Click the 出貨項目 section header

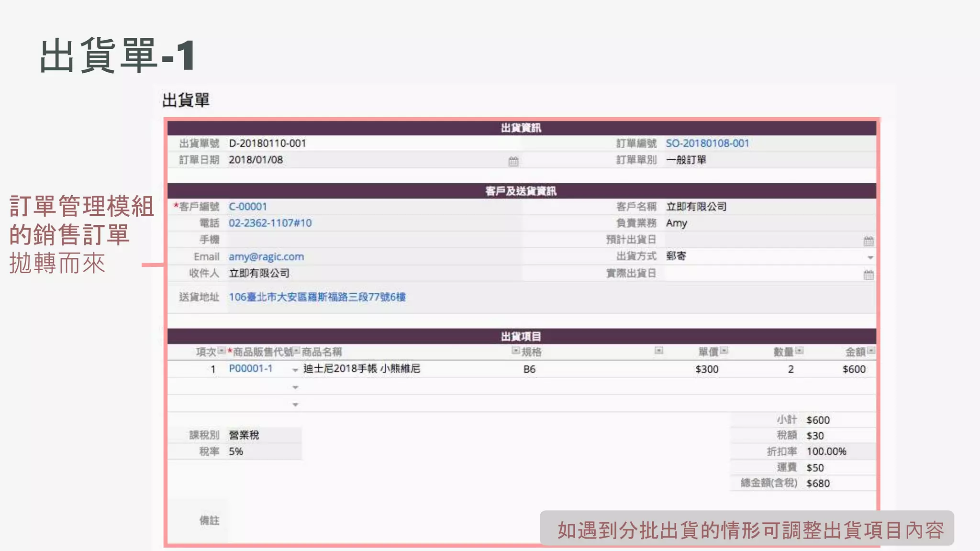(x=522, y=336)
